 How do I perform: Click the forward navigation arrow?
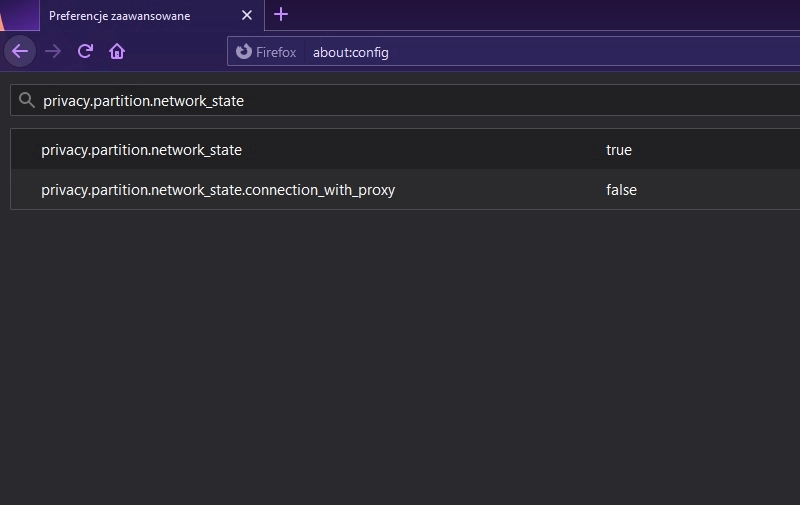[x=53, y=51]
